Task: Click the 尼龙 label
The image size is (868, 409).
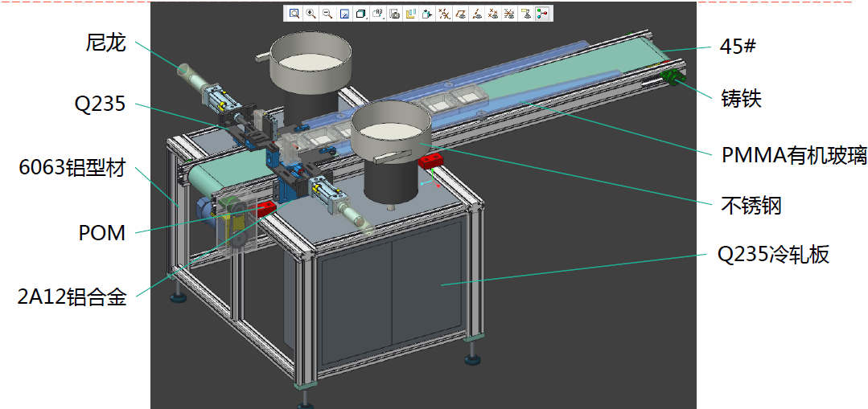Action: [106, 43]
